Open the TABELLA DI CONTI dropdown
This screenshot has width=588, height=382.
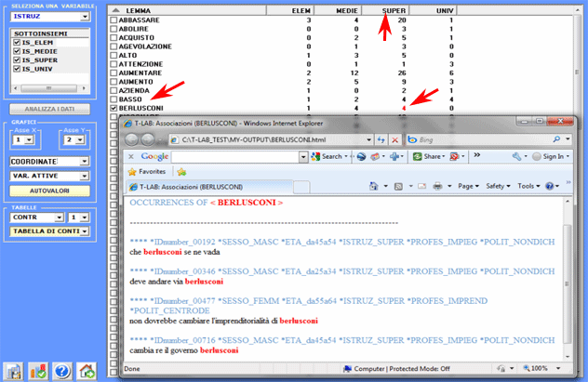click(x=85, y=231)
